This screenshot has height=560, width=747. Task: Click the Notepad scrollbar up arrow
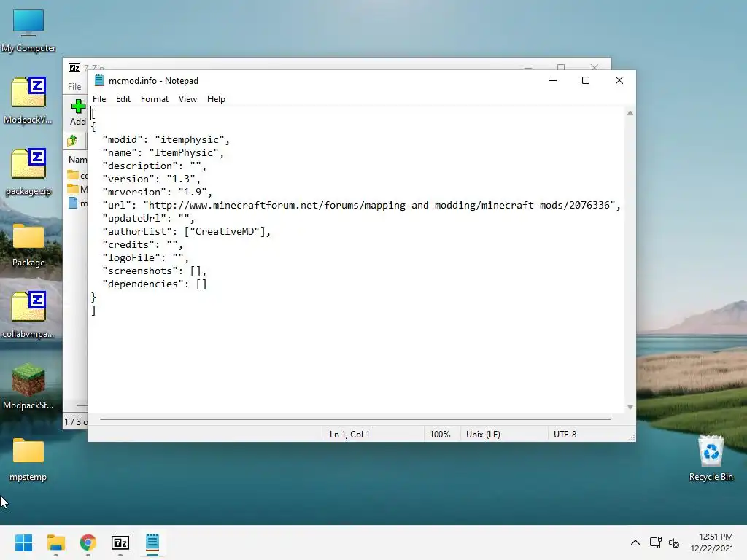tap(630, 113)
